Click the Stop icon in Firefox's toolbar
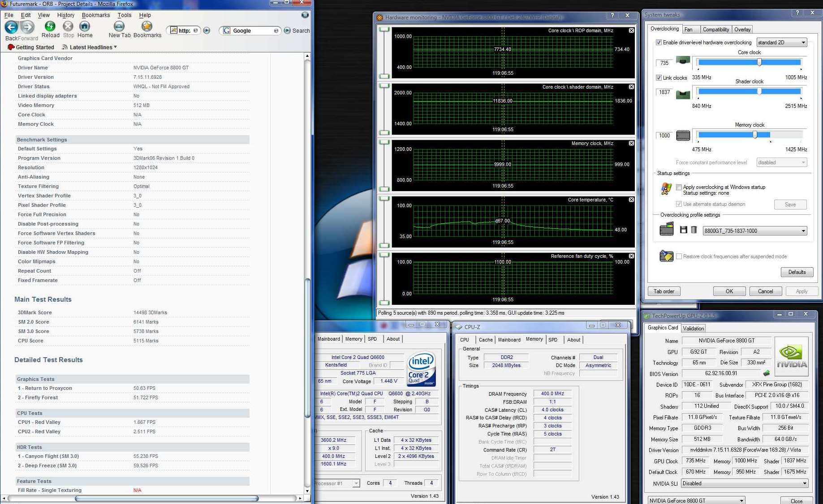This screenshot has width=823, height=504. [x=68, y=26]
